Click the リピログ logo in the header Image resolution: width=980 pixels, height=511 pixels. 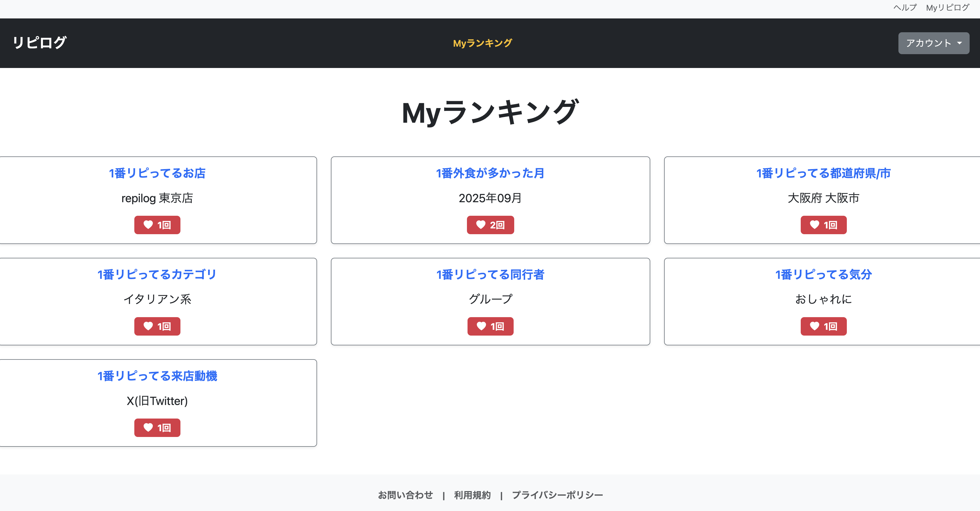pyautogui.click(x=39, y=43)
